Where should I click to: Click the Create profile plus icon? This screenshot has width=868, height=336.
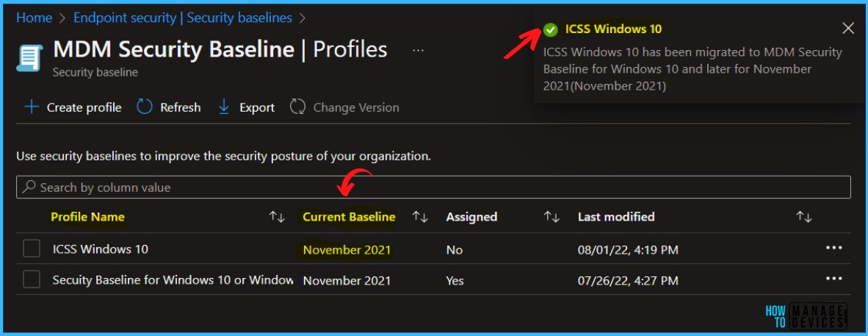click(x=32, y=107)
